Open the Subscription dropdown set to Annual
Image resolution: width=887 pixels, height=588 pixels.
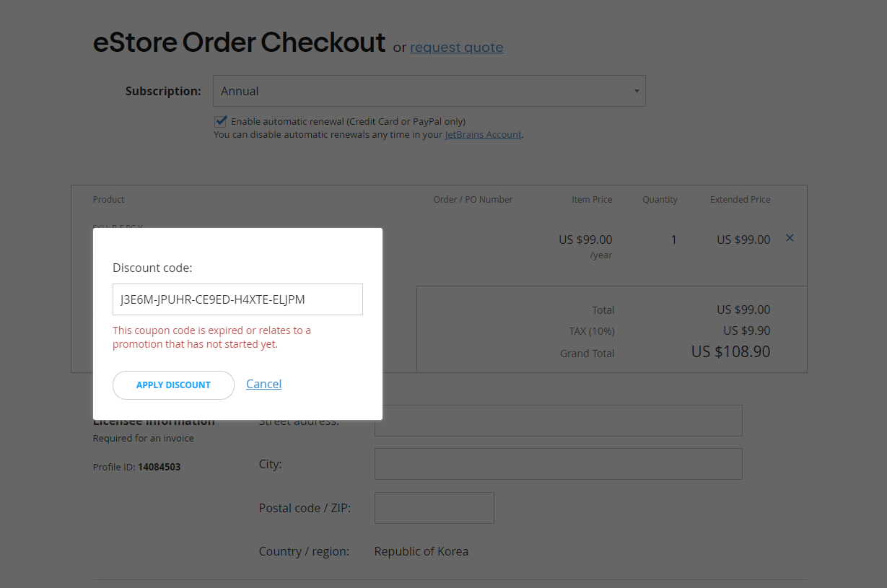429,91
